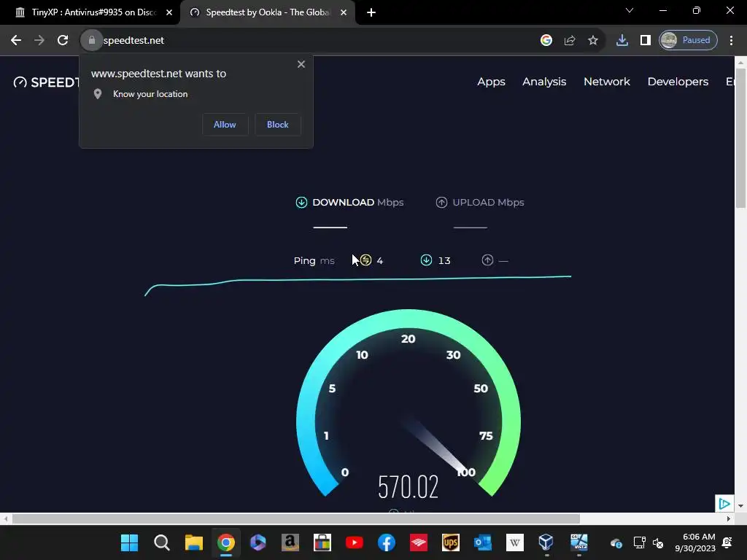Reload the speedtest.net page

(x=63, y=41)
